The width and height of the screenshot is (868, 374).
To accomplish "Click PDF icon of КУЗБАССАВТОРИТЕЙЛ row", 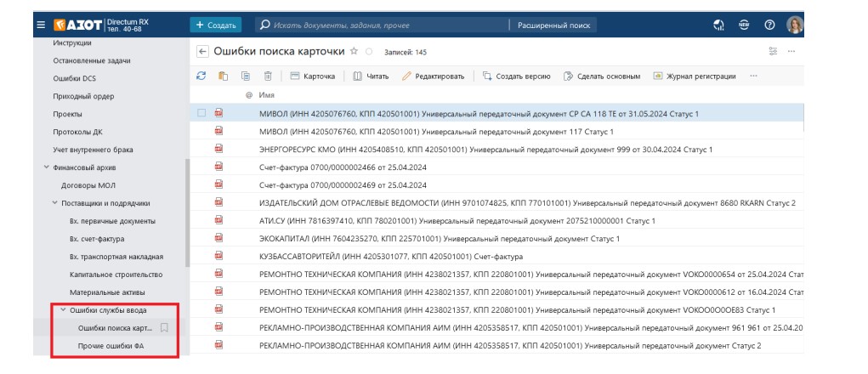I will pyautogui.click(x=219, y=255).
